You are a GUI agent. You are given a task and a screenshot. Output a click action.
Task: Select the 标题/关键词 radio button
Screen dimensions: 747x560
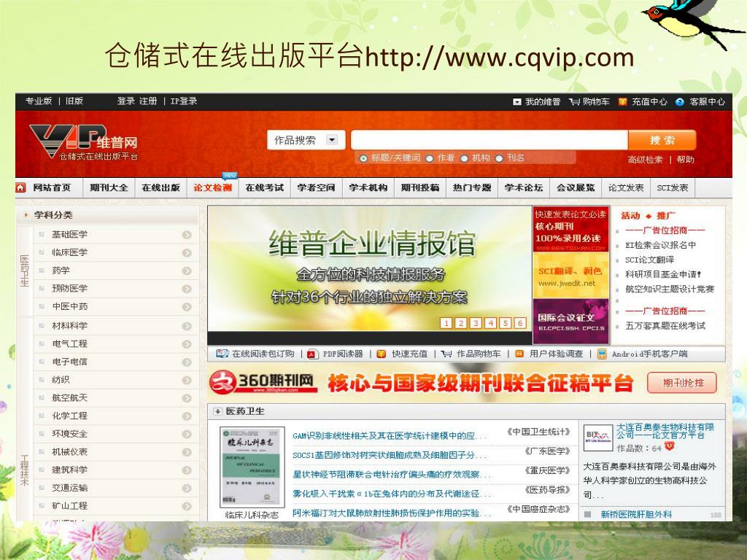click(363, 158)
